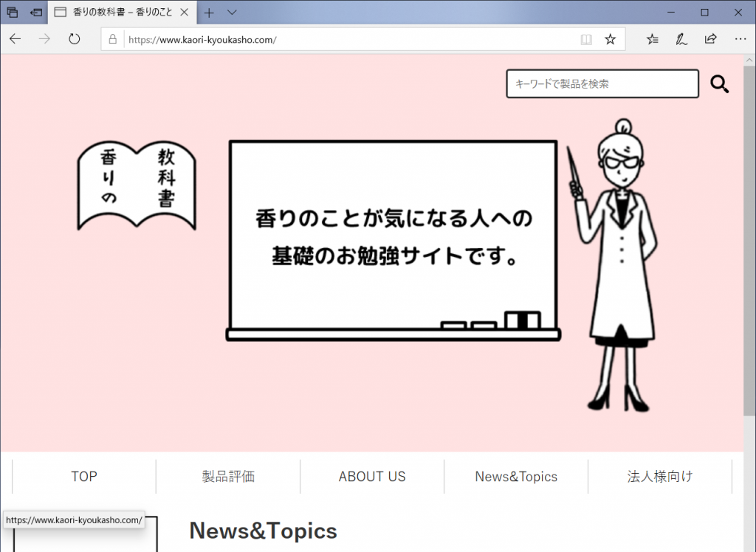Click the set tabs aside icon

[36, 13]
